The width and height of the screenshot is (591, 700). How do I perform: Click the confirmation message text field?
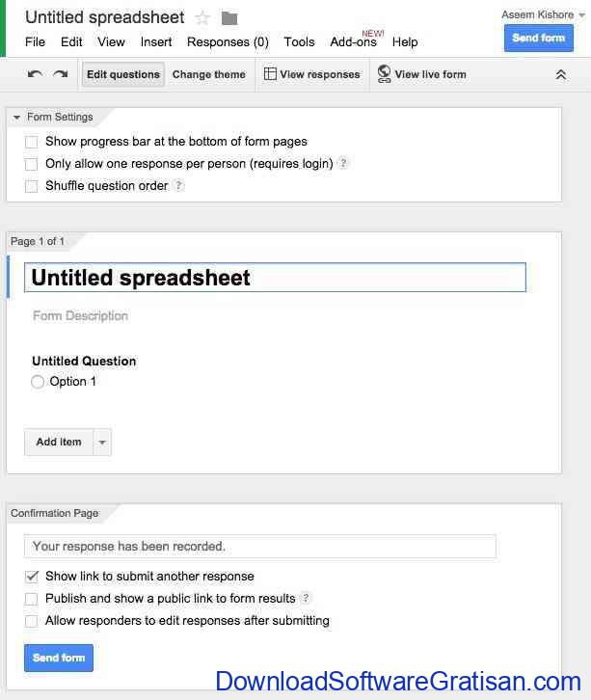[259, 547]
